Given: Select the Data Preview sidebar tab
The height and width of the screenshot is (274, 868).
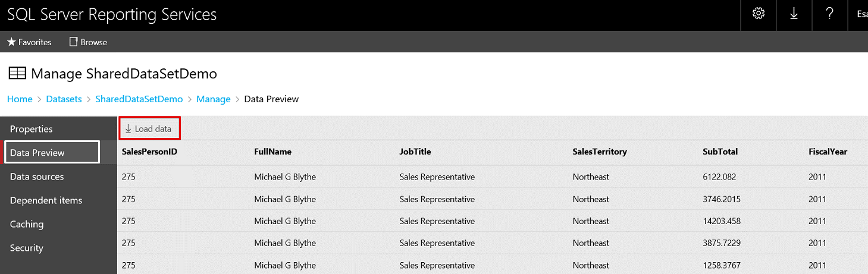Looking at the screenshot, I should [37, 153].
